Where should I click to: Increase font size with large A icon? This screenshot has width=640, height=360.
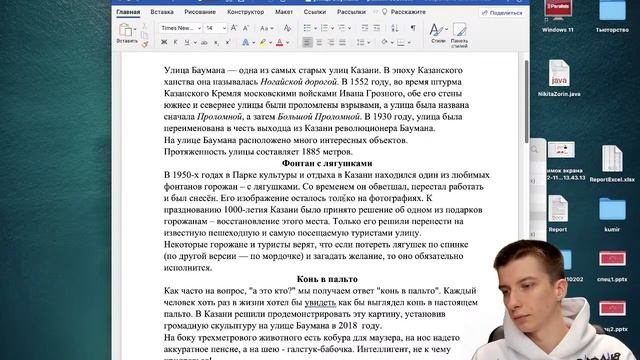[234, 28]
